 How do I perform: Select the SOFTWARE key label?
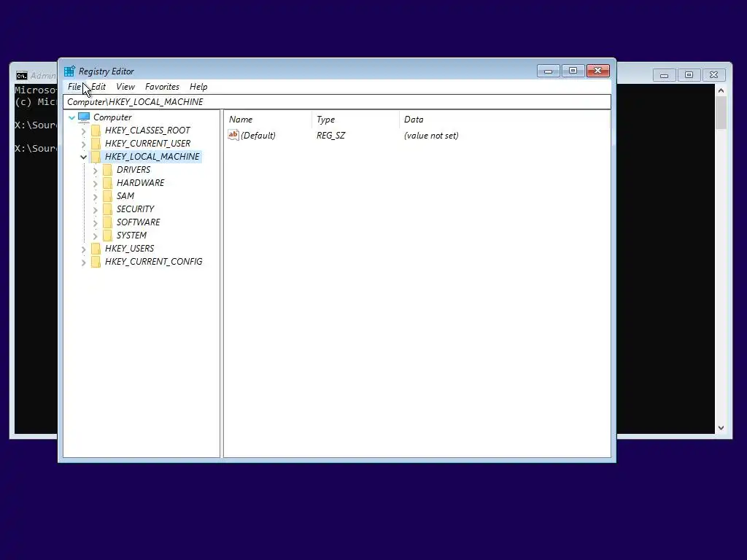[138, 222]
